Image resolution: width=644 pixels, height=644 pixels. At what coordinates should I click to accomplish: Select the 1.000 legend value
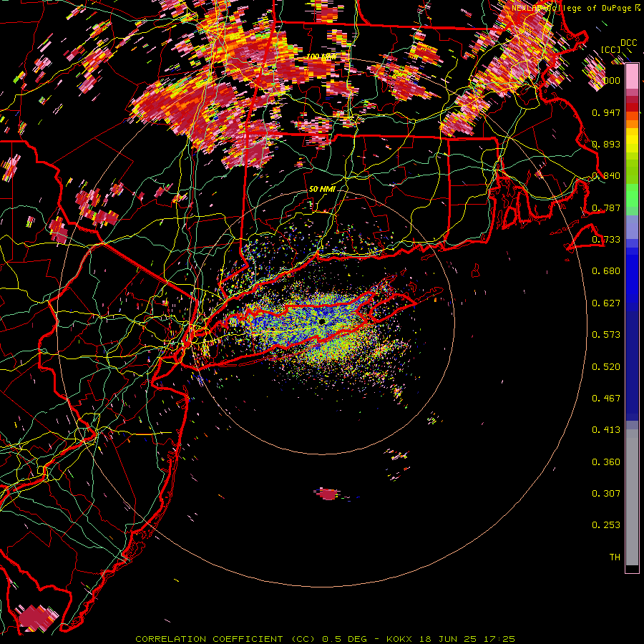pyautogui.click(x=606, y=80)
